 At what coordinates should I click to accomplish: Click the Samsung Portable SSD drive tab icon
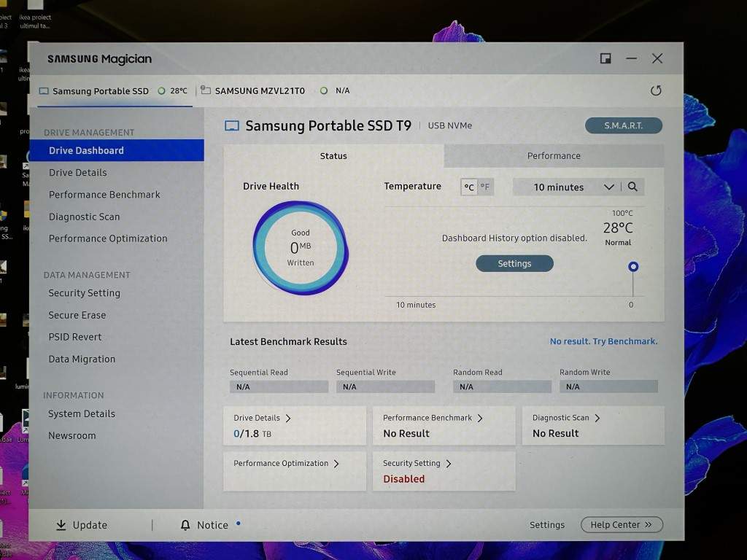click(44, 91)
